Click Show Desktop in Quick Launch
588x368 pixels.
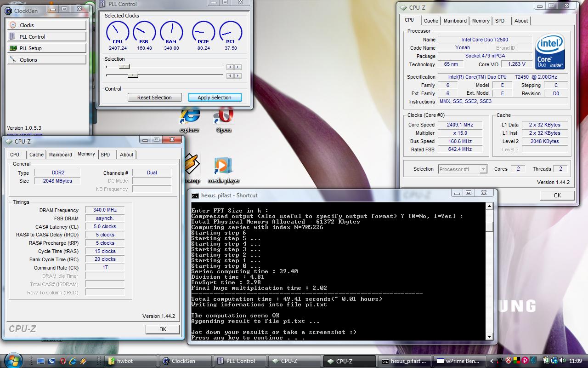coord(41,361)
